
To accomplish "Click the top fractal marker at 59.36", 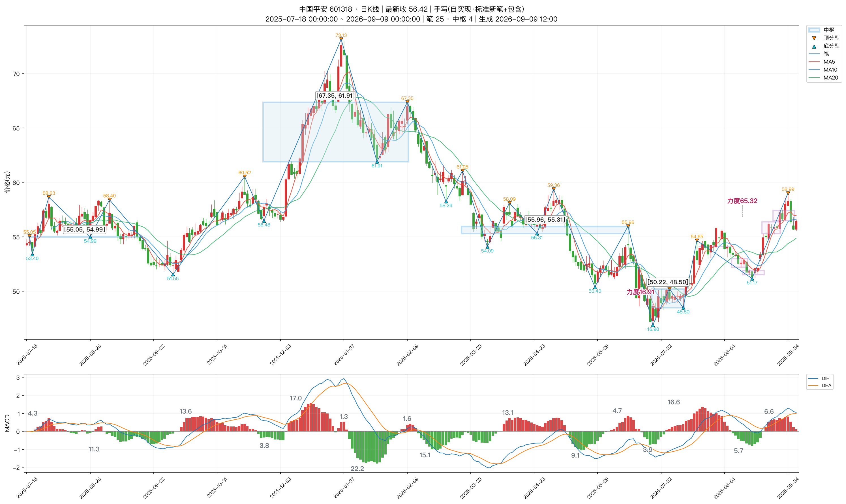I will (x=554, y=189).
